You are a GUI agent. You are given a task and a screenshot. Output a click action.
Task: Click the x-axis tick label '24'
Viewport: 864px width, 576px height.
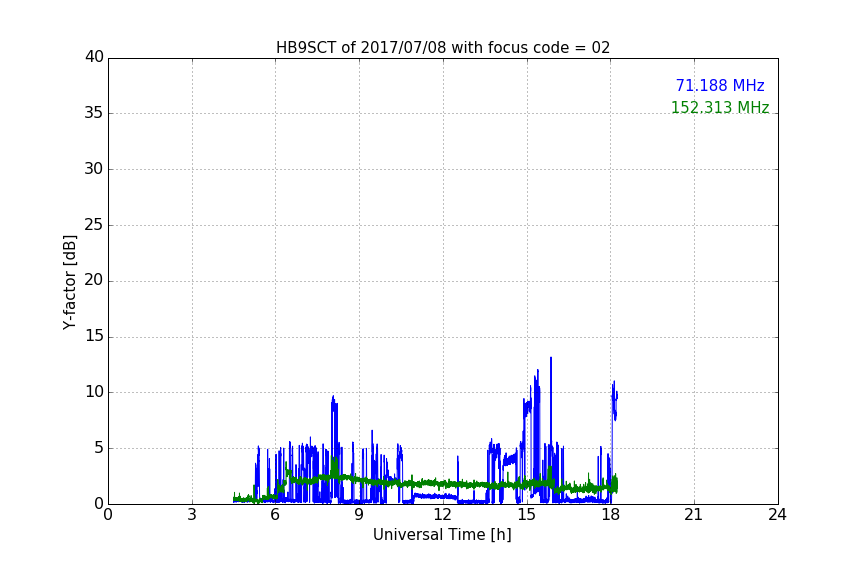[x=777, y=515]
